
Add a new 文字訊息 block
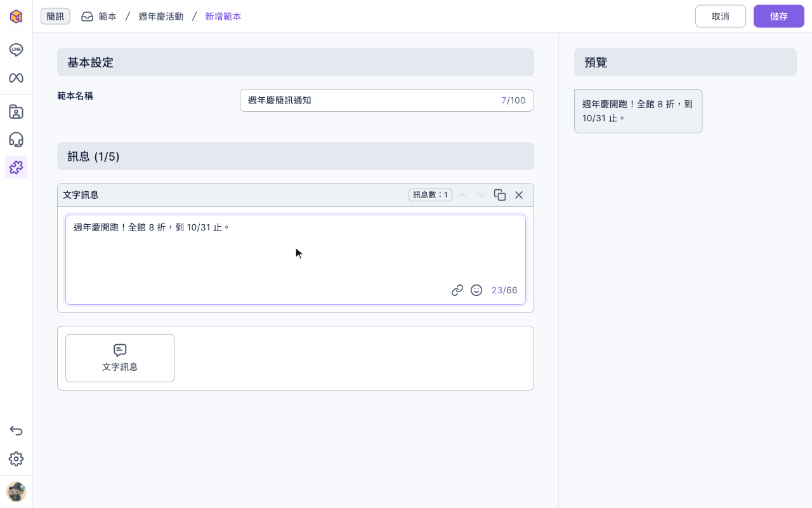[x=120, y=358]
